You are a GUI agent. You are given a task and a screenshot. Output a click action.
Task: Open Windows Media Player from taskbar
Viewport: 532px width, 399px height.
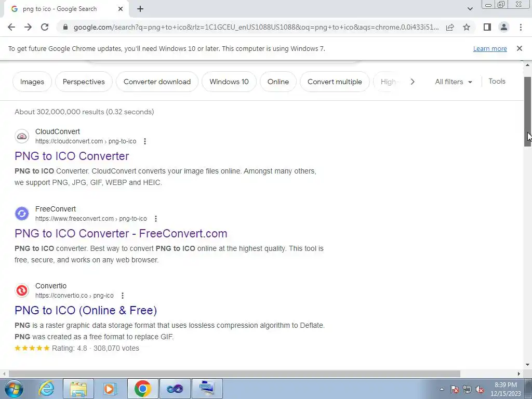(110, 389)
